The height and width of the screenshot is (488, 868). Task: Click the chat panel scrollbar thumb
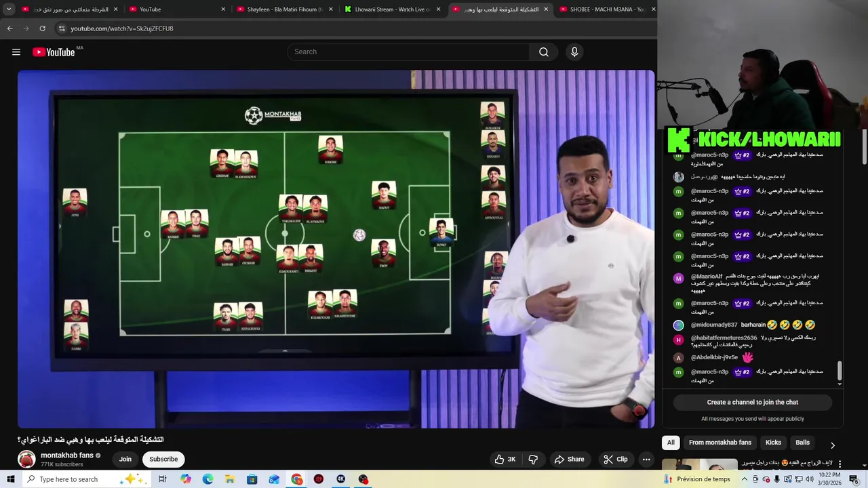click(840, 370)
